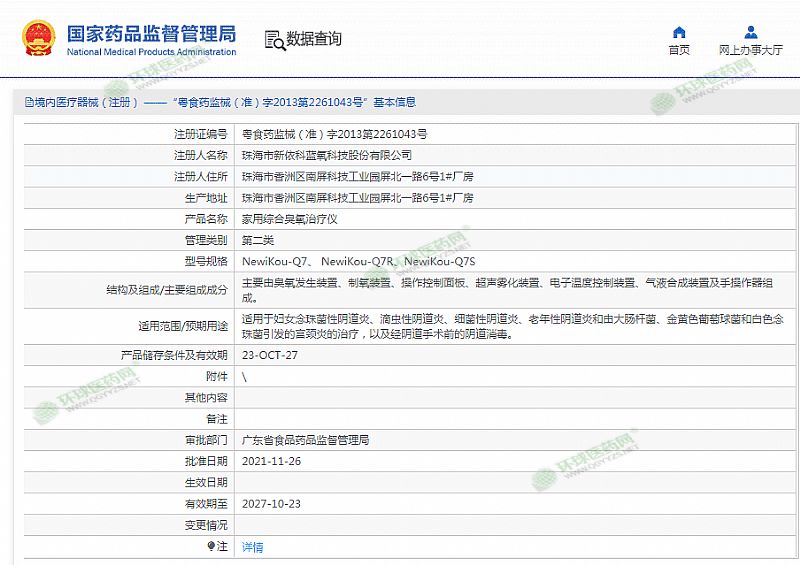Click the approval date 2021-11-26
Image resolution: width=800 pixels, height=565 pixels.
270,461
